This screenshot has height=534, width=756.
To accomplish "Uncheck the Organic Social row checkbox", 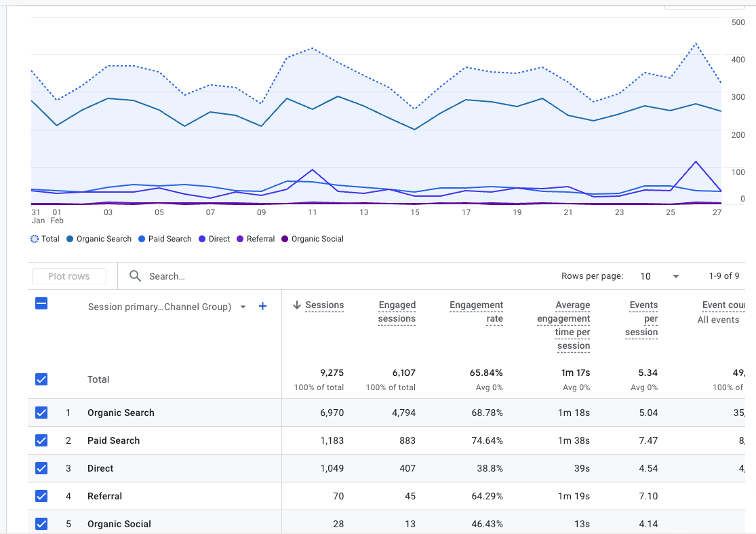I will [41, 524].
